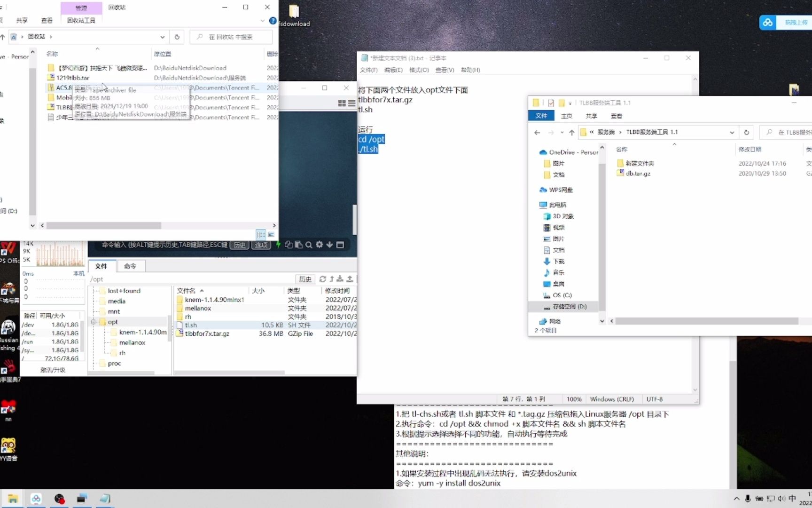The height and width of the screenshot is (508, 812).
Task: Click the 历史 button beside the /opt path
Action: point(305,279)
